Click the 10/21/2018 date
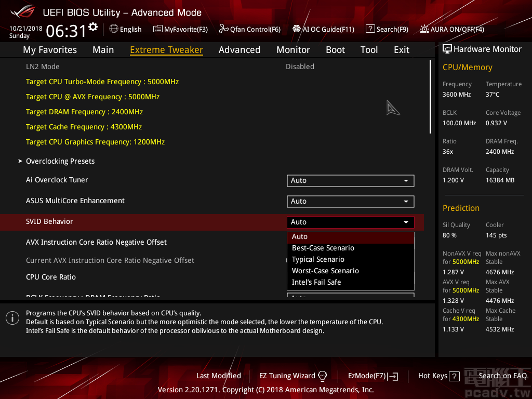532x399 pixels. pos(26,29)
